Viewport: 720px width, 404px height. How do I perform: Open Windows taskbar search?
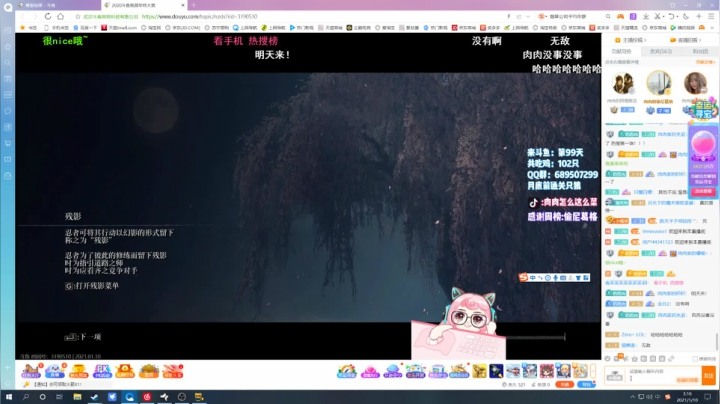[x=26, y=397]
